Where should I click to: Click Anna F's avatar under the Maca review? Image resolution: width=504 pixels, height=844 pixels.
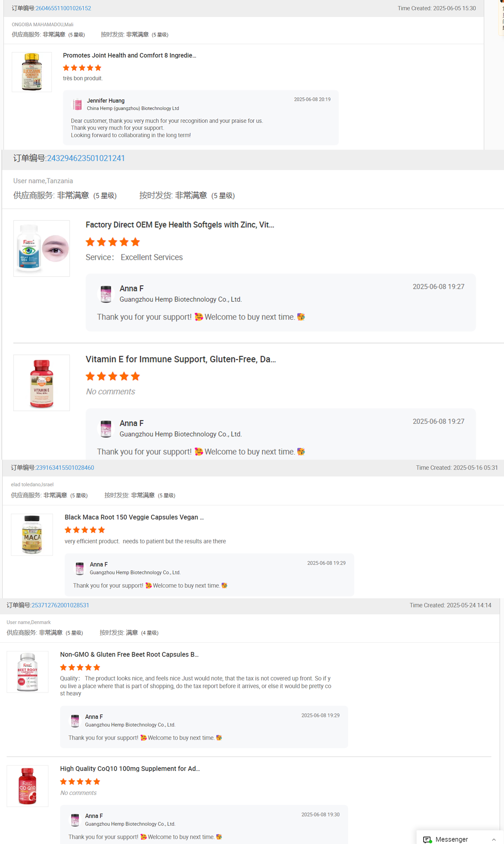pos(79,568)
